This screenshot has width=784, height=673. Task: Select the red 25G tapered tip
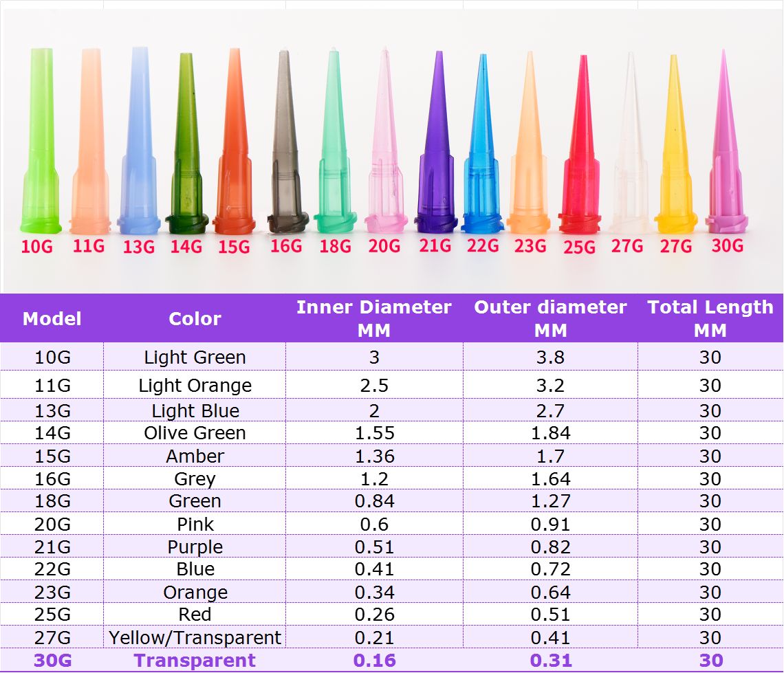[x=580, y=148]
